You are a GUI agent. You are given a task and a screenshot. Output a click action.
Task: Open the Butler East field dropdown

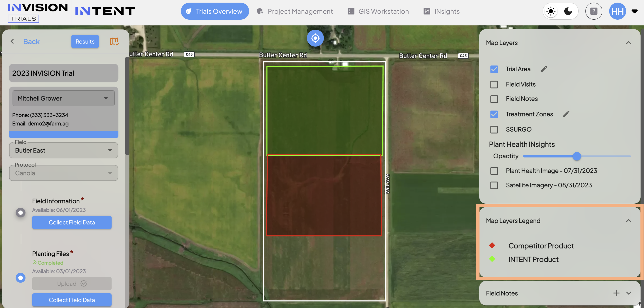click(x=64, y=150)
